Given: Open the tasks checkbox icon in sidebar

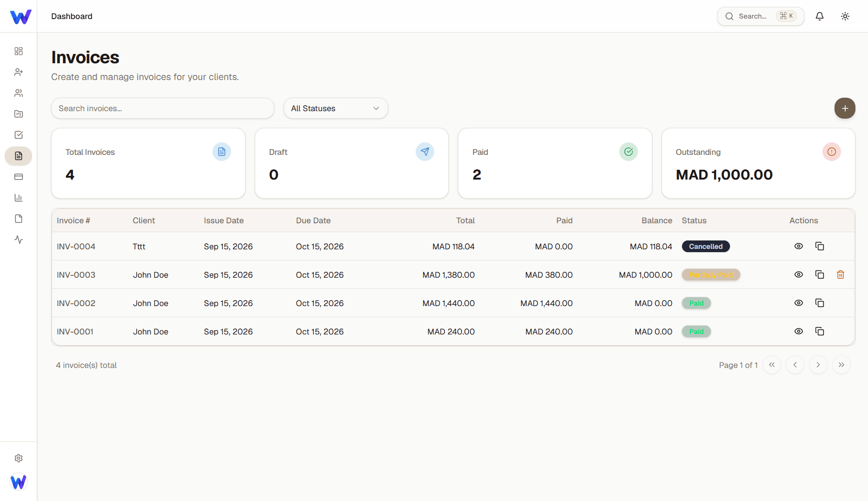Looking at the screenshot, I should click(x=19, y=135).
